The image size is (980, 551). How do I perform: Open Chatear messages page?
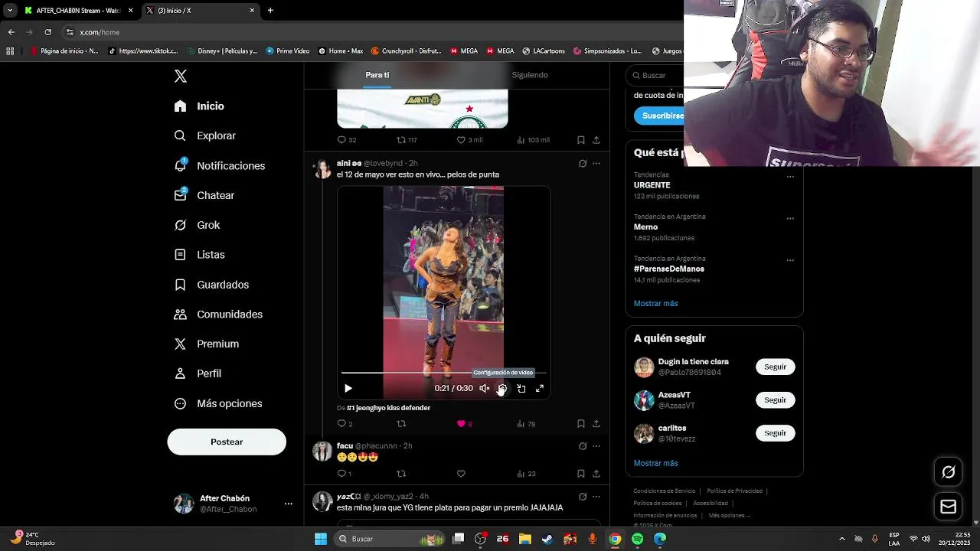(x=204, y=195)
